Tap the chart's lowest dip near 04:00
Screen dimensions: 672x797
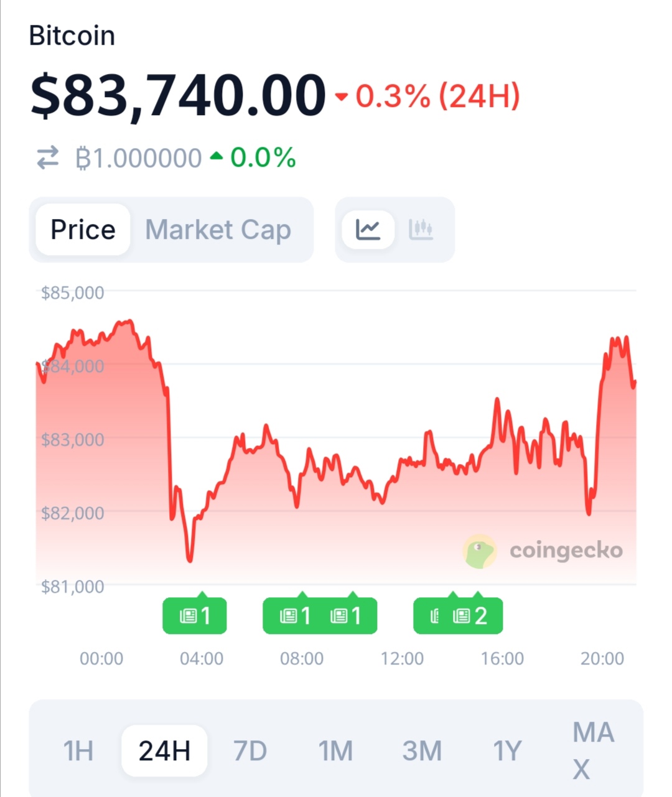[x=190, y=559]
